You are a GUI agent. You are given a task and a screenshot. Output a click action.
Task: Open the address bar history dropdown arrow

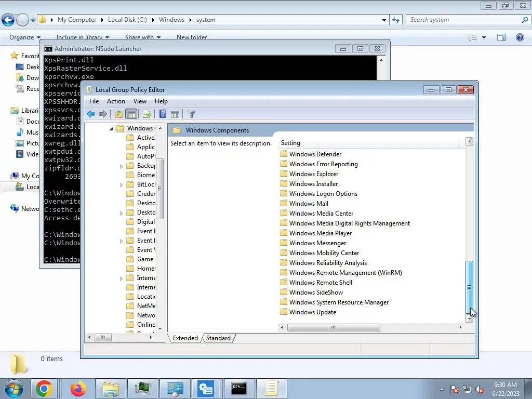(384, 20)
